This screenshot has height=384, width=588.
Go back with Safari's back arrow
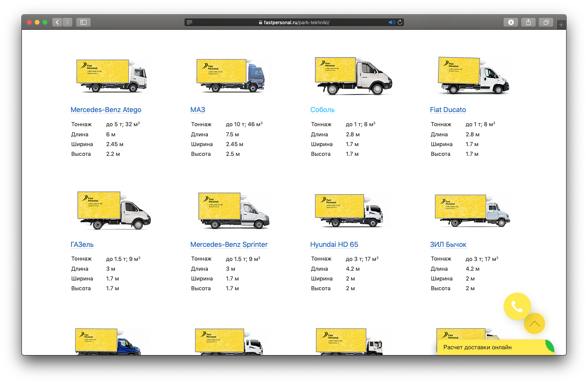(x=57, y=22)
